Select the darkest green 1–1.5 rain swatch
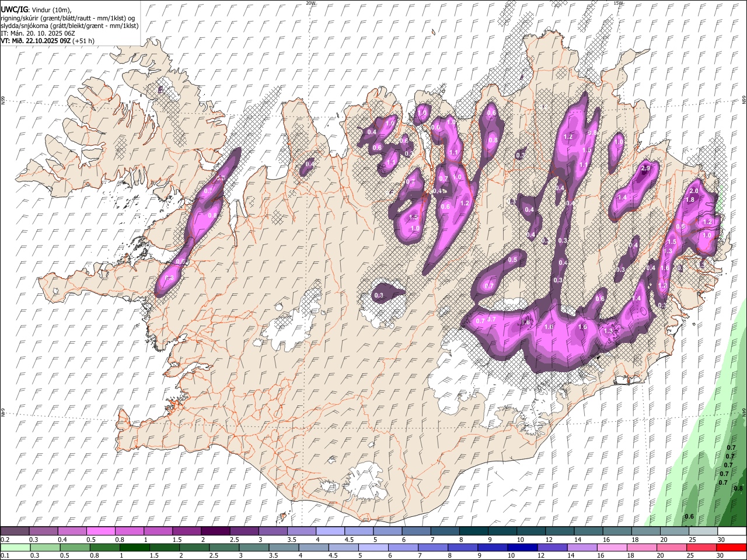Screen dimensions: 747x560 (x=134, y=548)
